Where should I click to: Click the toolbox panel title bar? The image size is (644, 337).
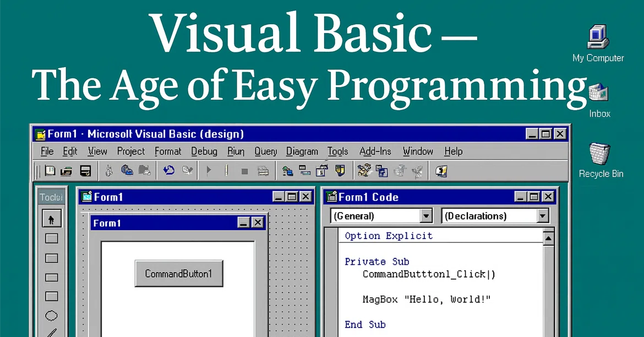pyautogui.click(x=51, y=197)
